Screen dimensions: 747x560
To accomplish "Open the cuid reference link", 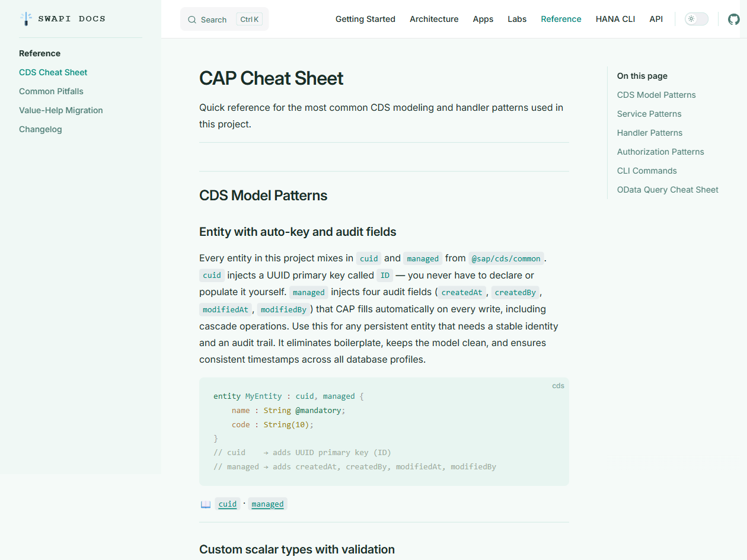I will (x=227, y=504).
